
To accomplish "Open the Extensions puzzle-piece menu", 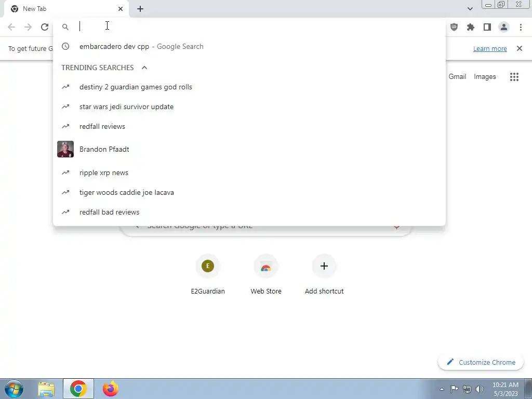I will tap(471, 27).
